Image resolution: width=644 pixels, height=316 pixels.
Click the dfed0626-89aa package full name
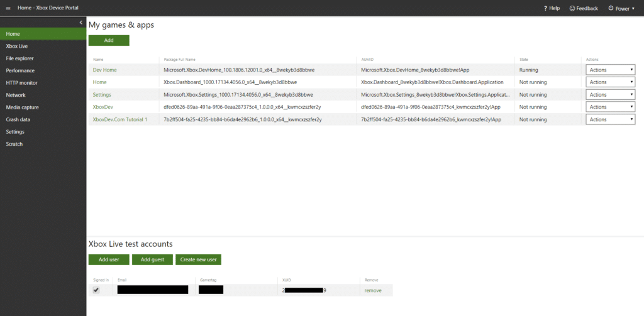[x=241, y=107]
